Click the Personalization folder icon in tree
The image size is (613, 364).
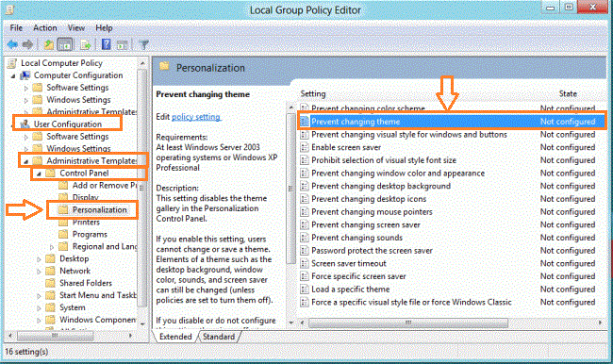(63, 209)
